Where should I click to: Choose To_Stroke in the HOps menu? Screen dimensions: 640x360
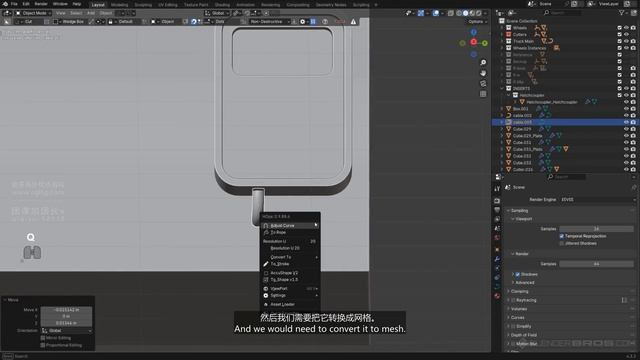pos(290,264)
